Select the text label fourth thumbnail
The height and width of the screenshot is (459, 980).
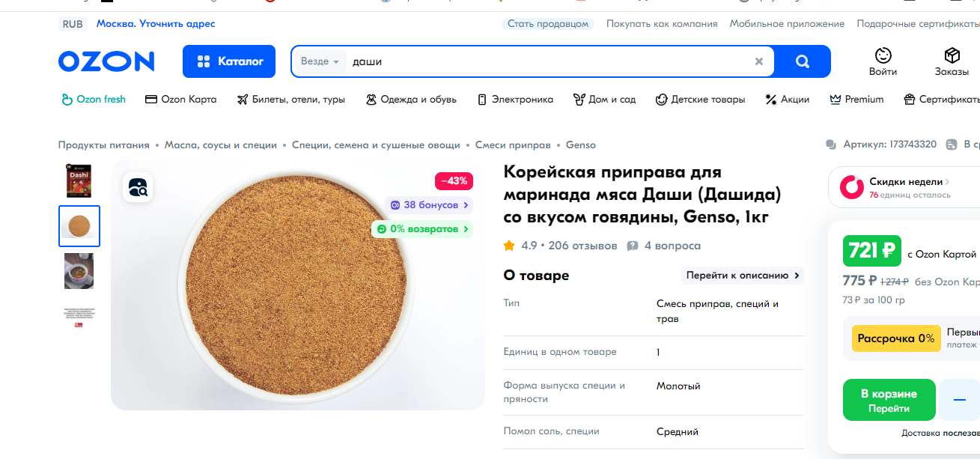[79, 316]
